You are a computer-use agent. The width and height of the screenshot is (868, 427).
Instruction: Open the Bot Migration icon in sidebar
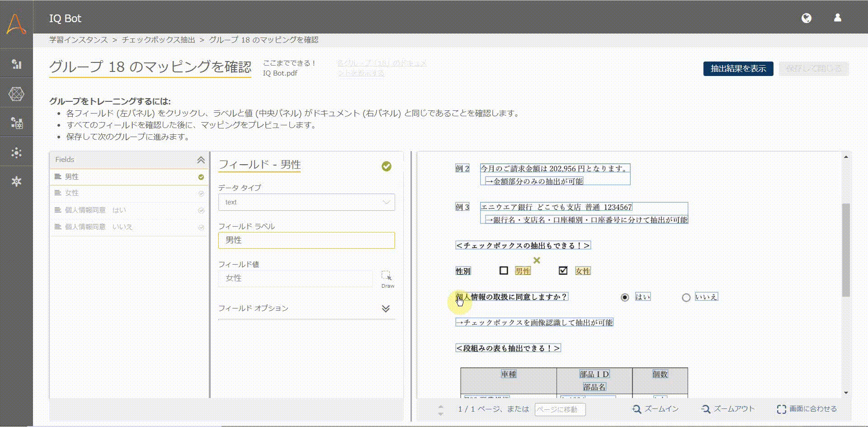16,123
